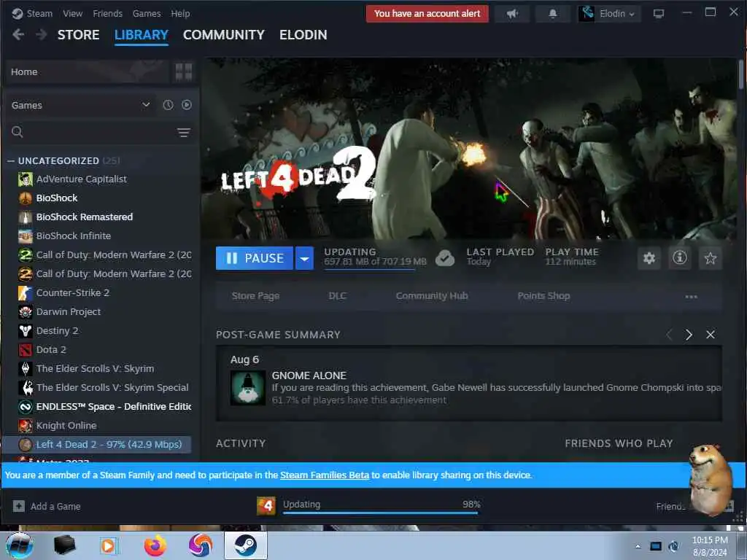Switch to the Community tab
Viewport: 747px width, 560px height.
click(x=223, y=35)
